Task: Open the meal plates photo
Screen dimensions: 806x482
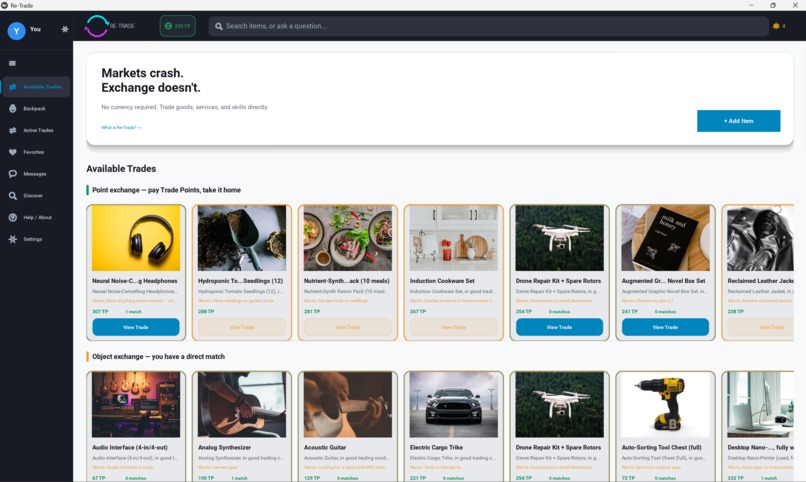Action: pos(348,238)
